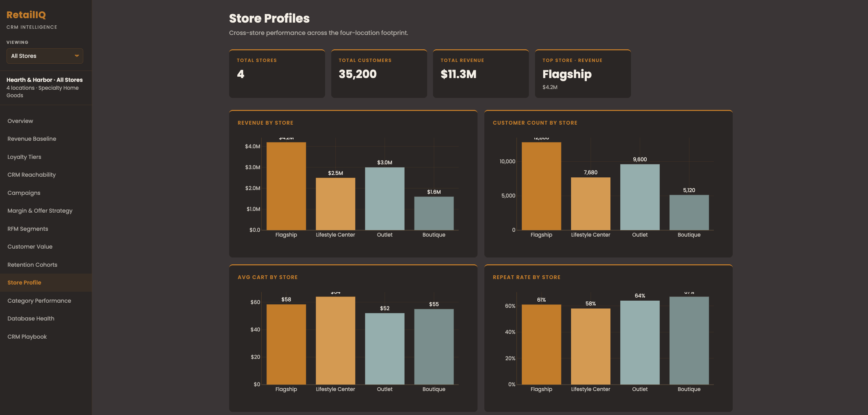Click the Repeat Rate by Store title
The image size is (868, 415).
click(x=526, y=277)
